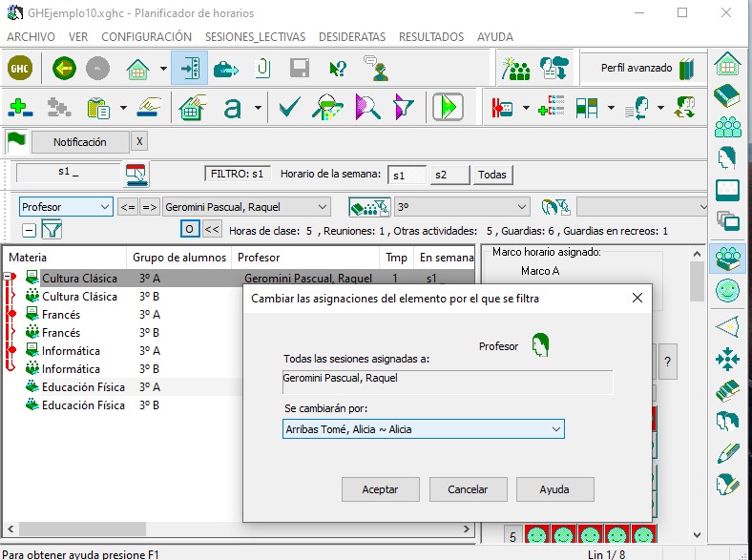The width and height of the screenshot is (752, 560).
Task: Open the RESULTADOS menu
Action: pos(431,36)
